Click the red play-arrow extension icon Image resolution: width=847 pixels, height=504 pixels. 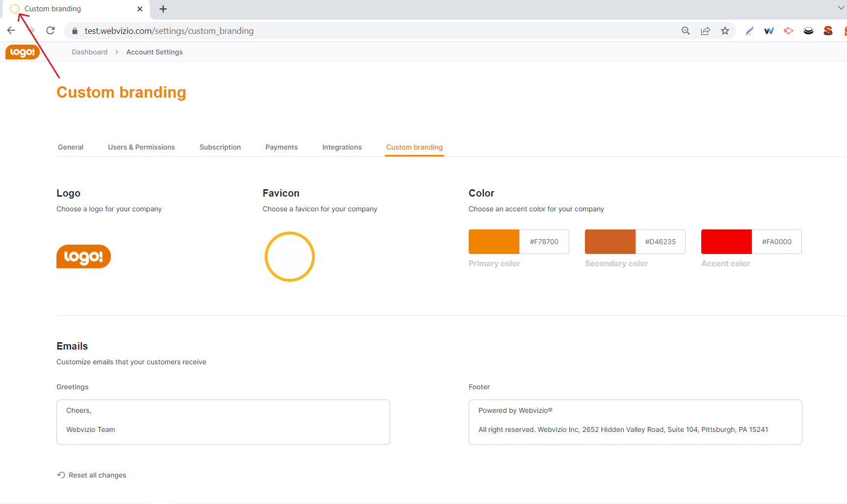point(789,30)
